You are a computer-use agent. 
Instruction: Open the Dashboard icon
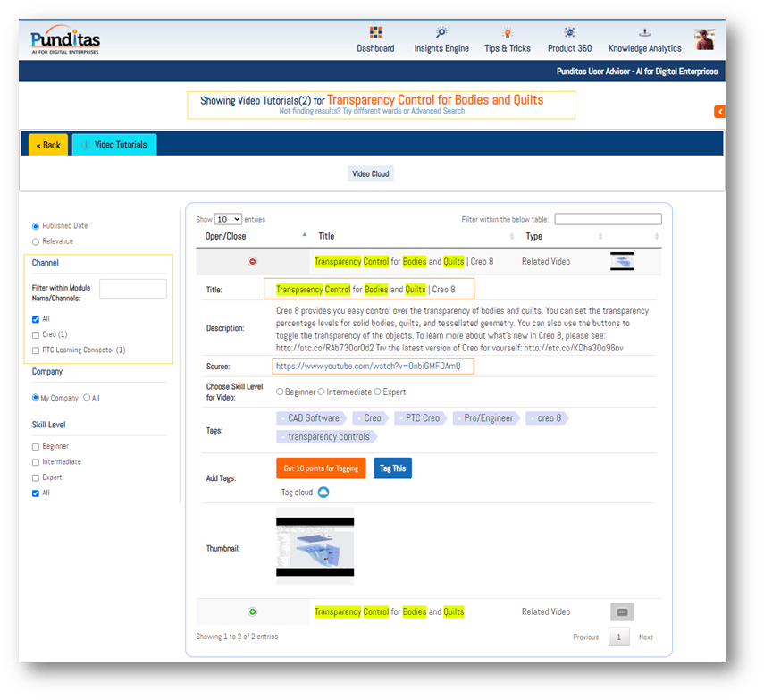(375, 33)
